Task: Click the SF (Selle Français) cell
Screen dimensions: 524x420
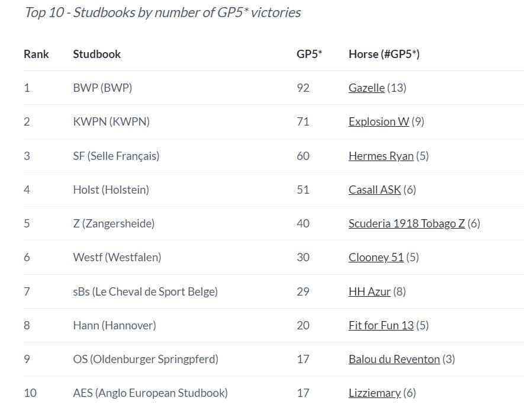Action: tap(116, 156)
